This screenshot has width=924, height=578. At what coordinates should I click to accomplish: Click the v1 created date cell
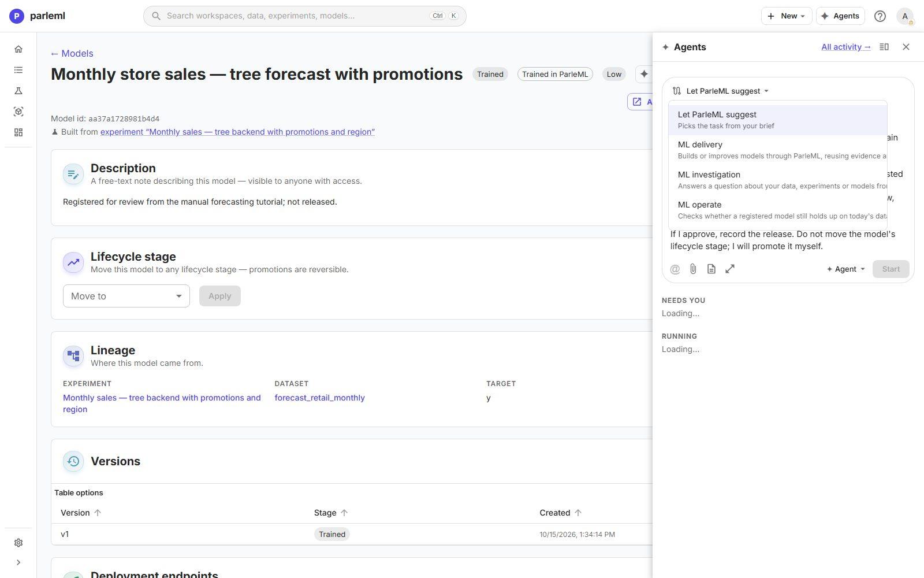pos(577,535)
